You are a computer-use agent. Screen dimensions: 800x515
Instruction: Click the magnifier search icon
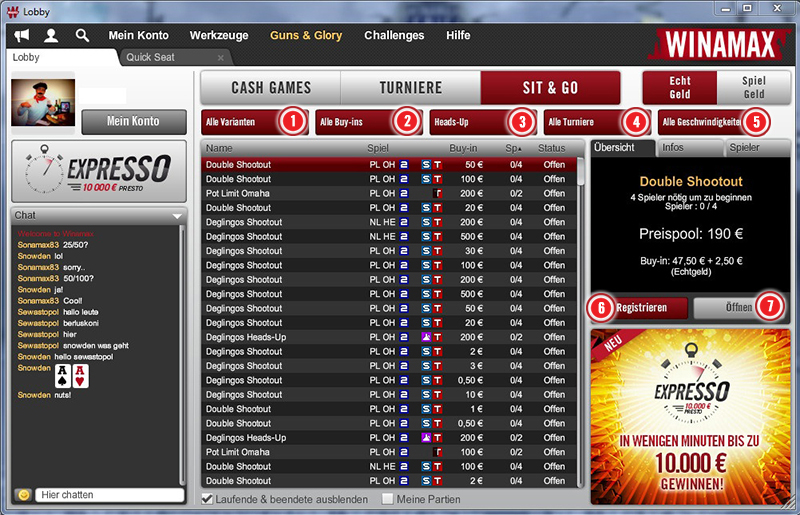[82, 35]
